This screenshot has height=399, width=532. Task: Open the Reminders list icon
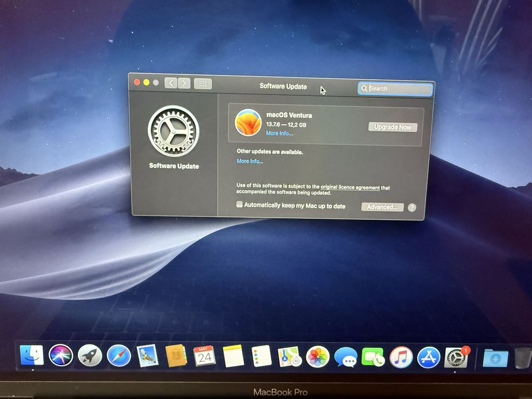(261, 356)
